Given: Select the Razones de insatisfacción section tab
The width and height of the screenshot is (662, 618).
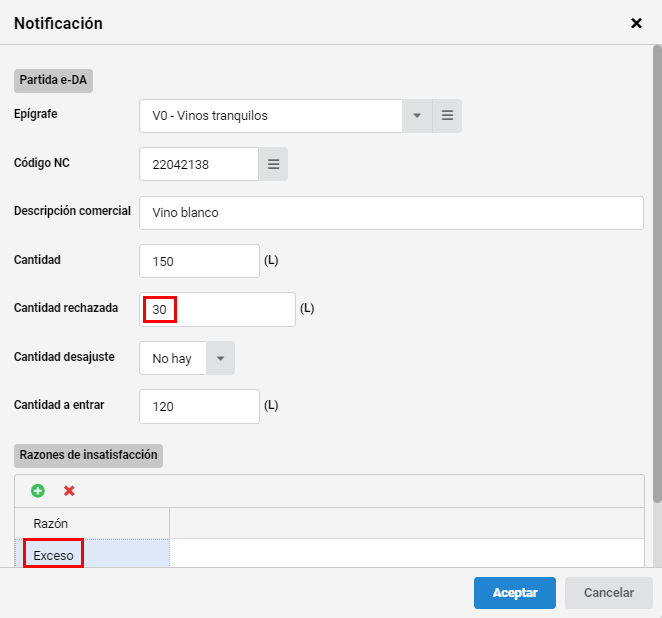Looking at the screenshot, I should 88,455.
